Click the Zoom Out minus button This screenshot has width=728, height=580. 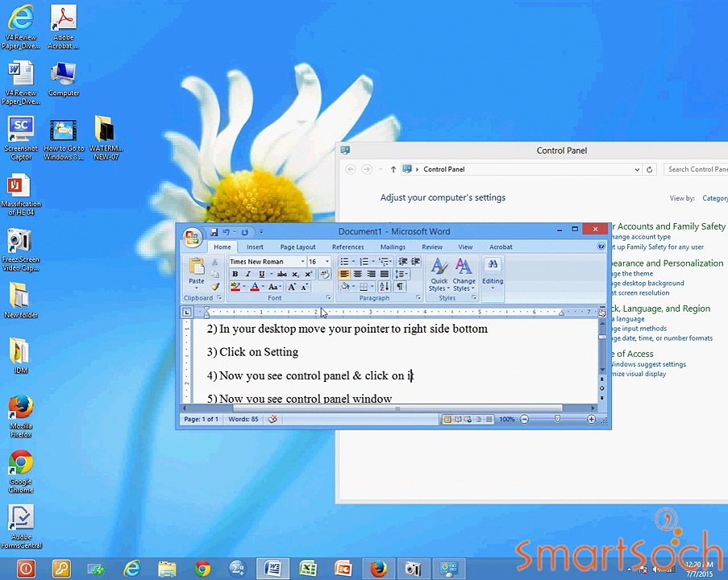tap(524, 419)
